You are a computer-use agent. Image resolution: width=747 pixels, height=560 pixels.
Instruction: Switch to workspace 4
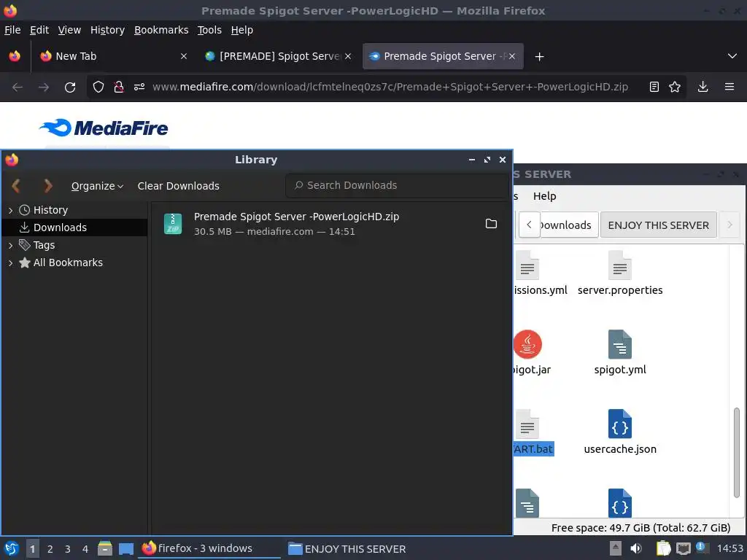click(x=85, y=548)
